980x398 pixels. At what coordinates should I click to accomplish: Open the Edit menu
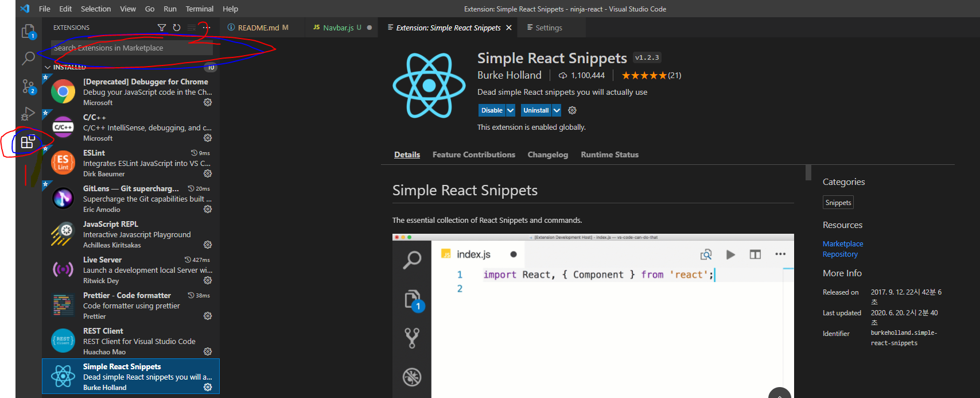click(65, 9)
